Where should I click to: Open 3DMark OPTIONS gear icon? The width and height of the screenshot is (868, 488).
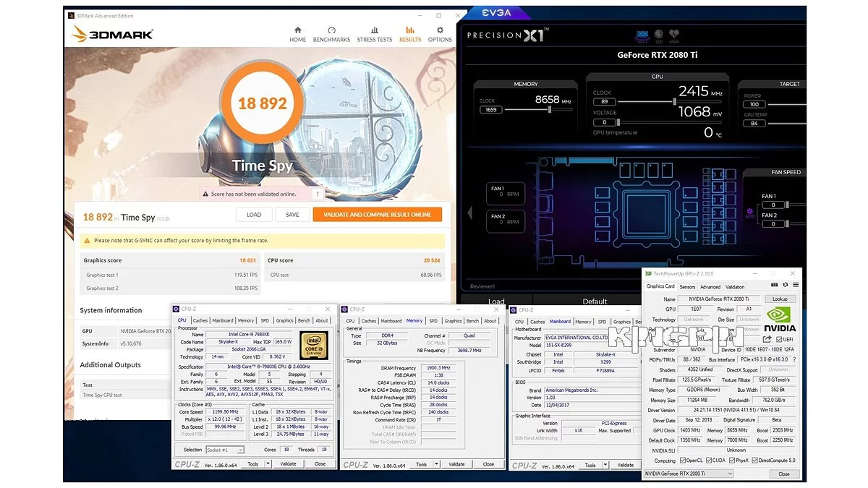click(440, 30)
